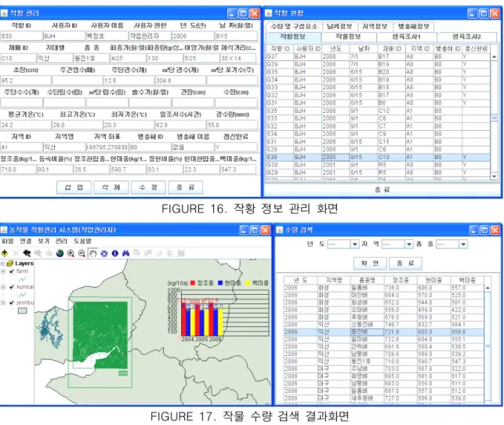Select the blue identify info tool
This screenshot has height=425, width=504.
[114, 253]
